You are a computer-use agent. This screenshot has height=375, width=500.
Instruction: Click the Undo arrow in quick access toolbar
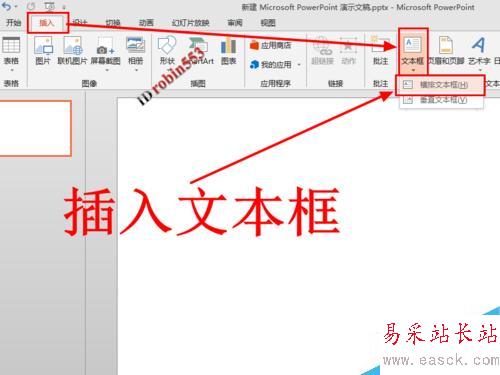coord(6,6)
